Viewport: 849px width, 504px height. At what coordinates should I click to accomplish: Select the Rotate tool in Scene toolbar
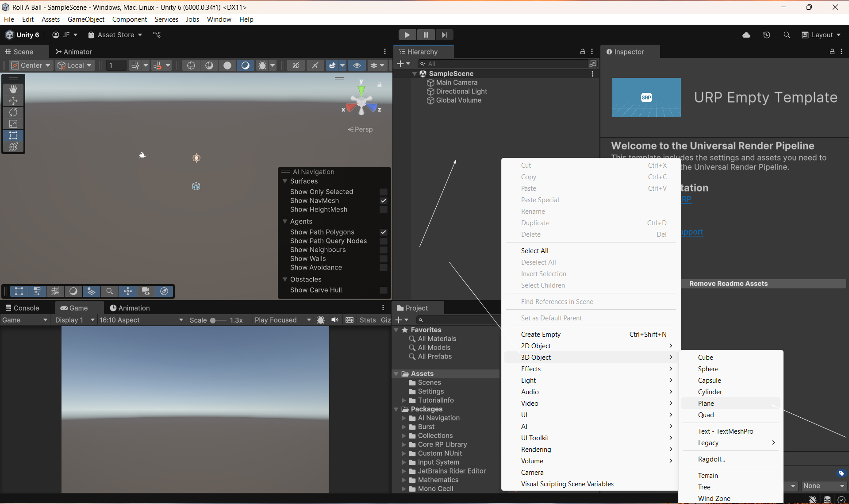point(13,112)
